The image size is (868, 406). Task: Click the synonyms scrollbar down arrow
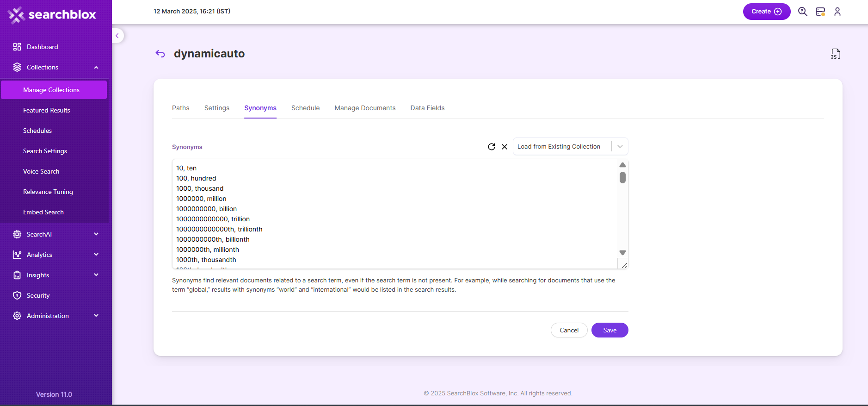(623, 253)
